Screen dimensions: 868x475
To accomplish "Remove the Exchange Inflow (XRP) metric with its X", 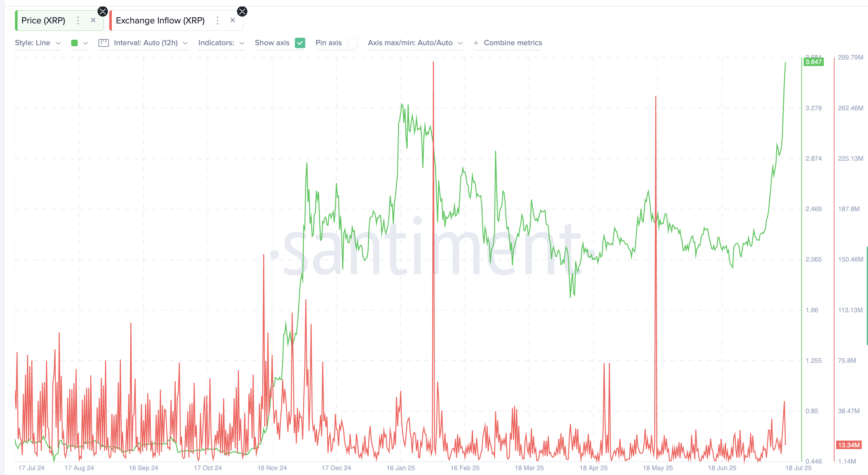I will (x=232, y=20).
